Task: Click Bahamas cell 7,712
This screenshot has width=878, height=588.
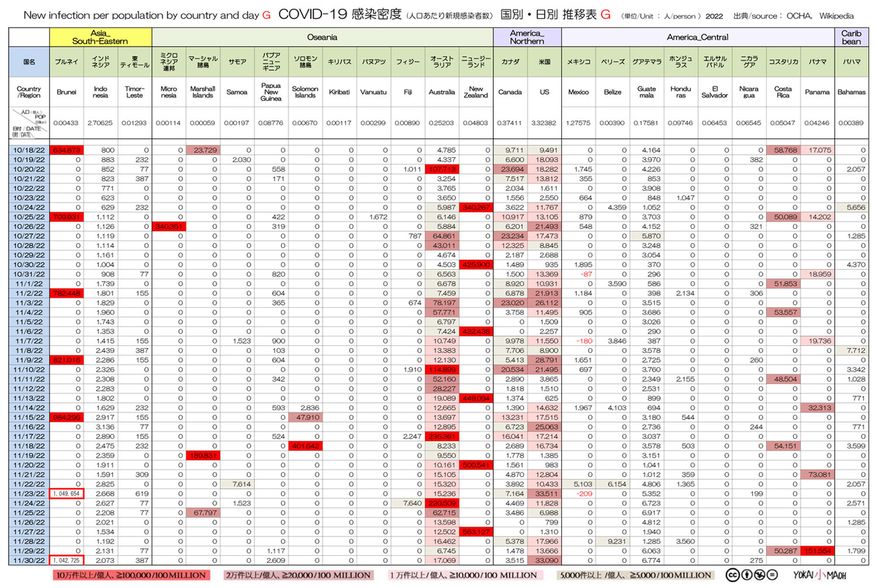Action: [x=851, y=350]
